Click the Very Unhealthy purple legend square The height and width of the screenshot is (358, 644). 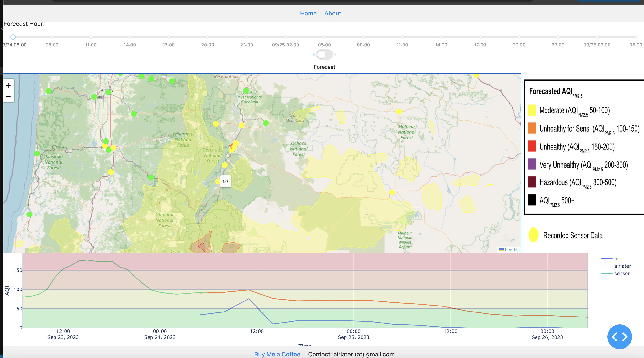pos(532,164)
